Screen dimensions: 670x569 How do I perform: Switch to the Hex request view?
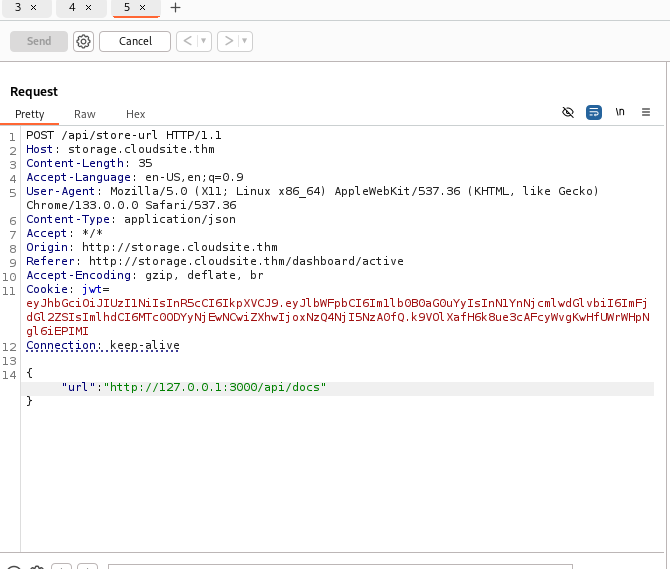click(x=135, y=115)
